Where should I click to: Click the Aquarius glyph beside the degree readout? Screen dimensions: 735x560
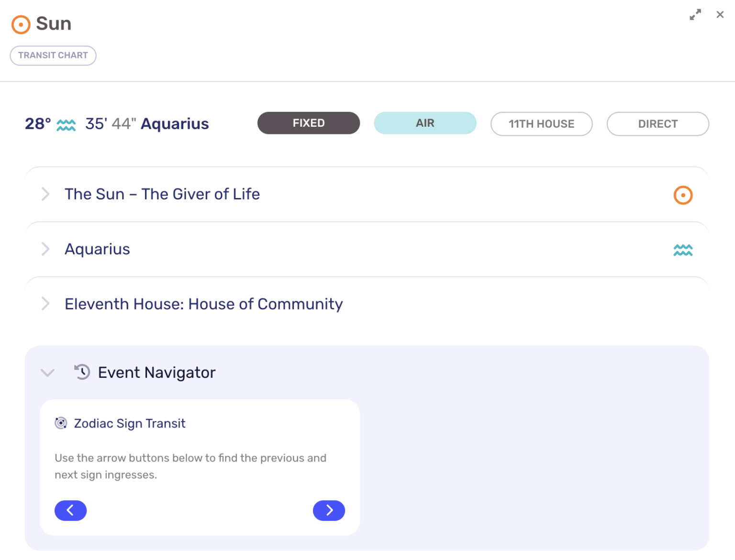coord(67,124)
